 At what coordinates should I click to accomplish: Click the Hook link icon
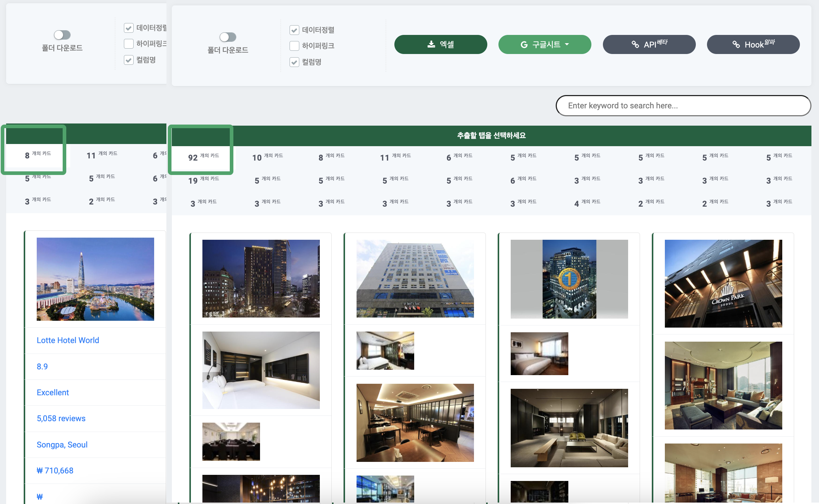(x=736, y=45)
